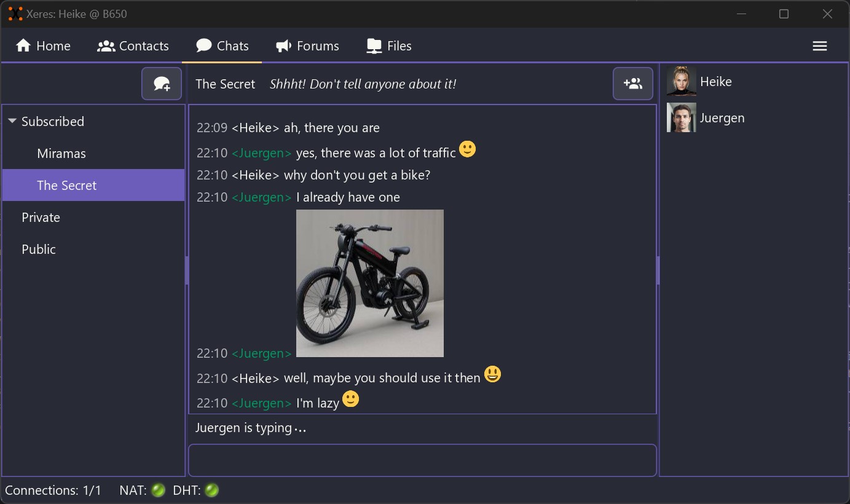Switch to the Home tab
The image size is (850, 504).
point(43,46)
